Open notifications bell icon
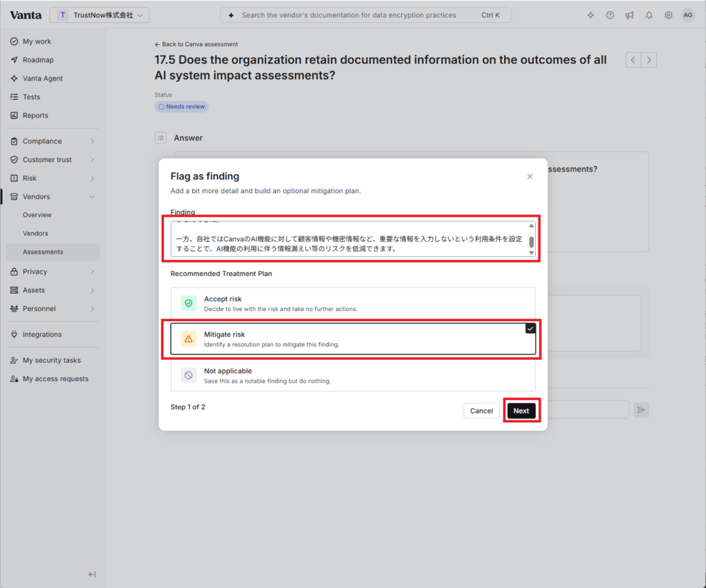Viewport: 706px width, 588px height. (x=649, y=15)
